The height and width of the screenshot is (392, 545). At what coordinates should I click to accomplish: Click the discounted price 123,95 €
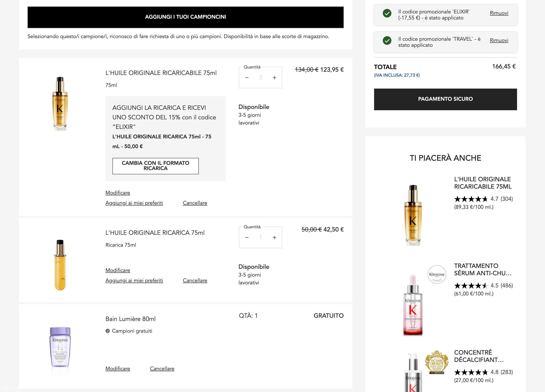pos(332,70)
